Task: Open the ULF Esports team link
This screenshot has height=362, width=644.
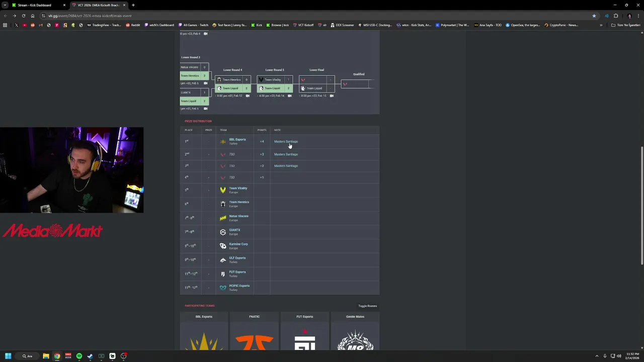Action: pos(237,258)
